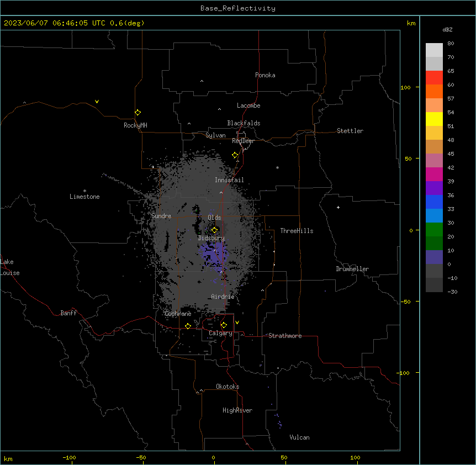Select the RedDeer label

[x=243, y=141]
